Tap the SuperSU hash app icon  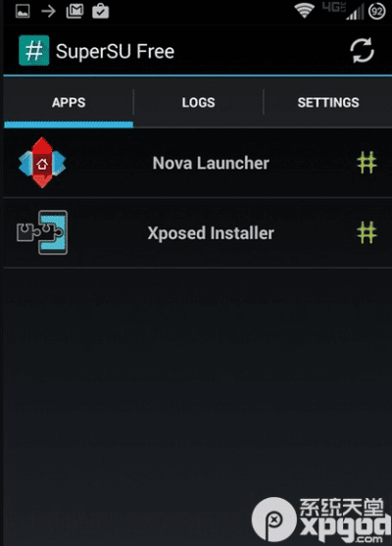pyautogui.click(x=33, y=51)
